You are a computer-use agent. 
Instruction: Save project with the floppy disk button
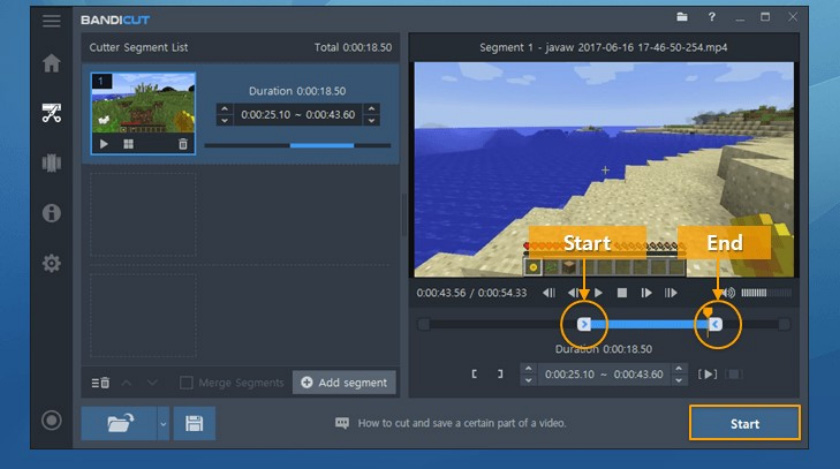pos(194,423)
